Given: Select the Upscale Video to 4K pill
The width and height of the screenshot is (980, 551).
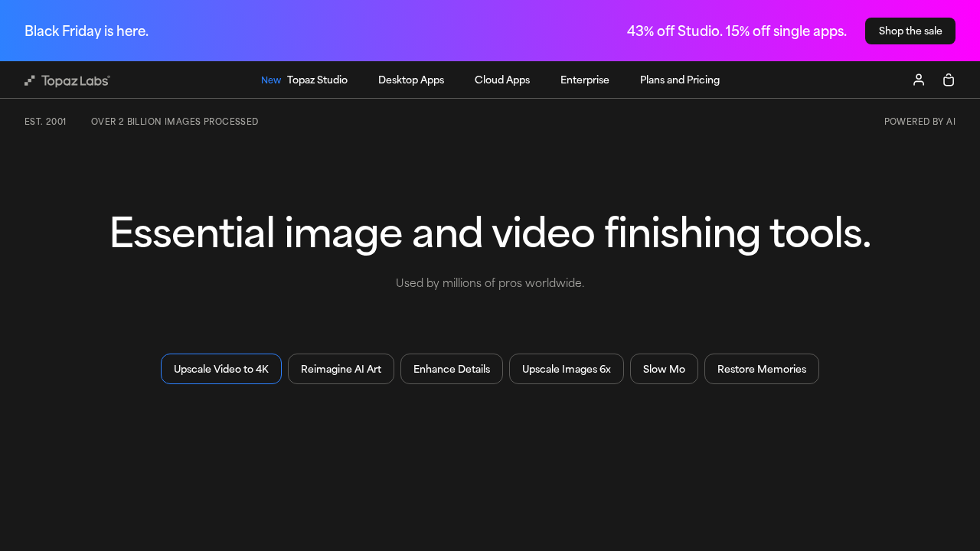Looking at the screenshot, I should click(x=220, y=369).
